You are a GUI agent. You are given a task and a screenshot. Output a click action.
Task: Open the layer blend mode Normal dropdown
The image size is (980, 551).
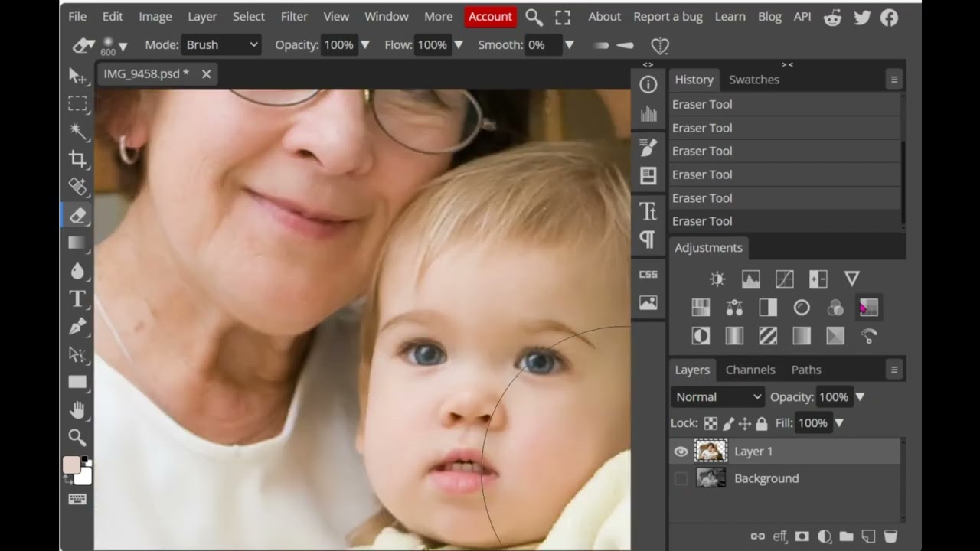(718, 397)
